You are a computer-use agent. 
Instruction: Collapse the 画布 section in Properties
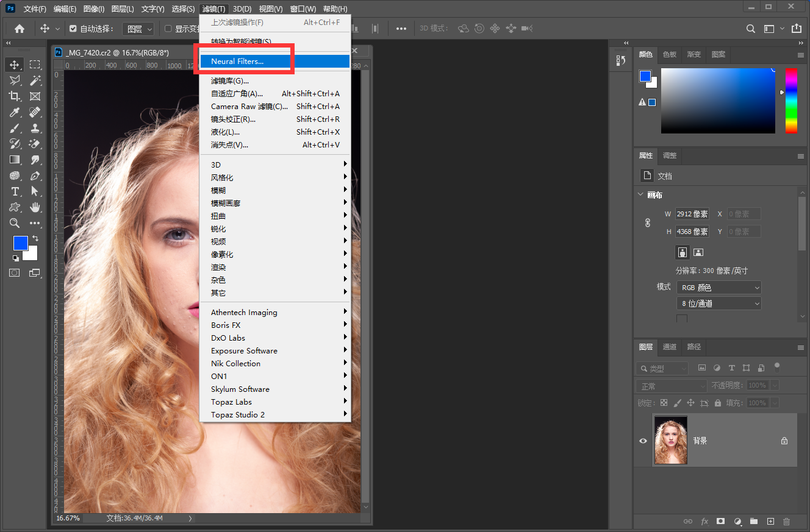click(x=640, y=195)
